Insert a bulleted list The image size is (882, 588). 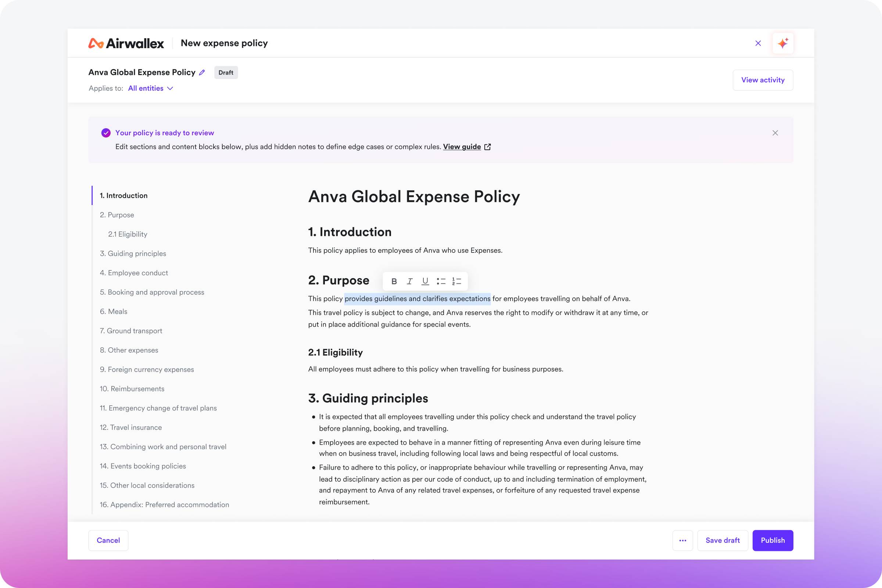441,281
